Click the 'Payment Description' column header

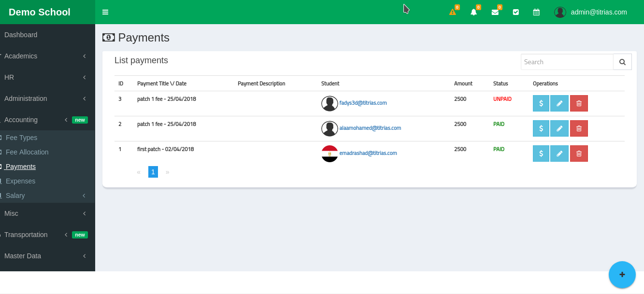261,84
